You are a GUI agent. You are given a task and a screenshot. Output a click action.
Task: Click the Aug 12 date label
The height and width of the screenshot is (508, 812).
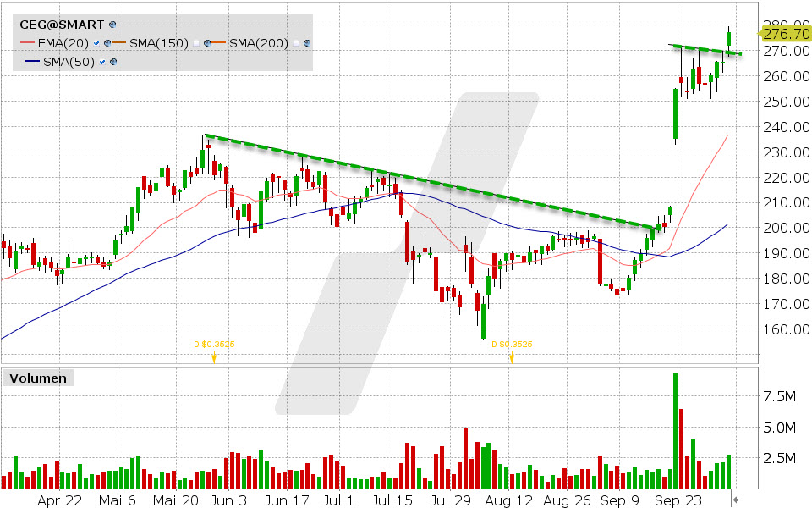508,500
